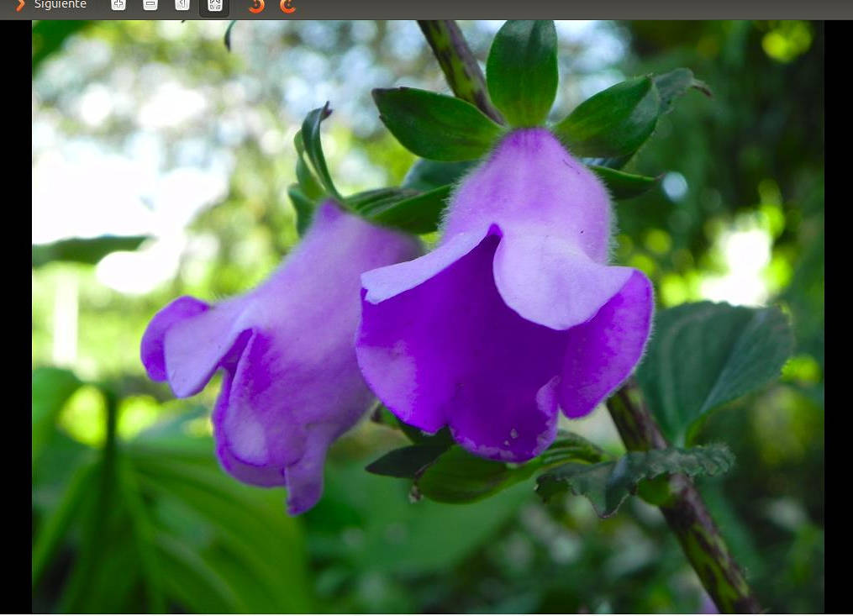Click the zoom in plus icon
This screenshot has width=853, height=616.
click(x=118, y=5)
